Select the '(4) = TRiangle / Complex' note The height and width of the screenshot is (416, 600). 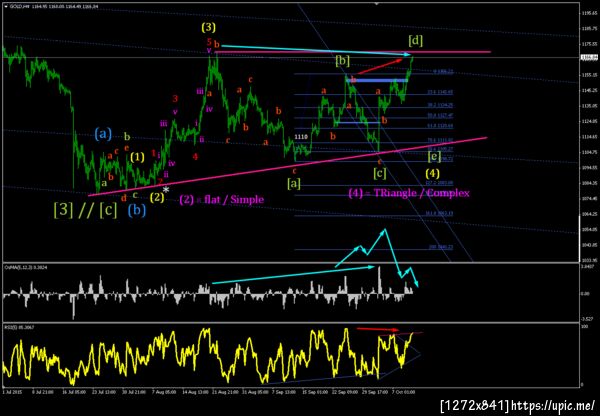point(409,193)
